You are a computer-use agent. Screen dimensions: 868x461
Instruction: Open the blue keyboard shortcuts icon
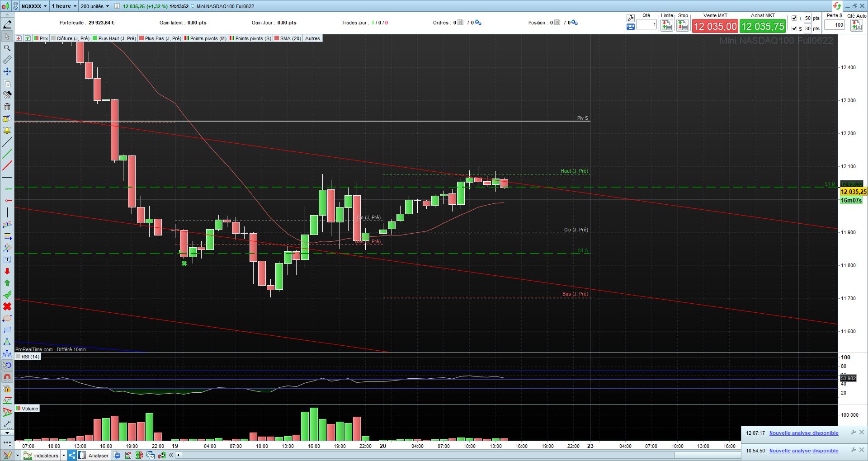[x=631, y=27]
